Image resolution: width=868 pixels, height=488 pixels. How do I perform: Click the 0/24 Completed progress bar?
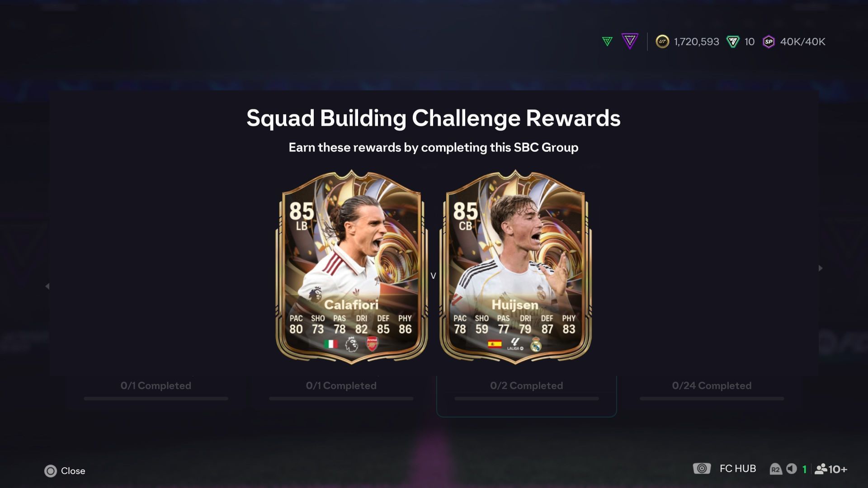[x=712, y=399]
